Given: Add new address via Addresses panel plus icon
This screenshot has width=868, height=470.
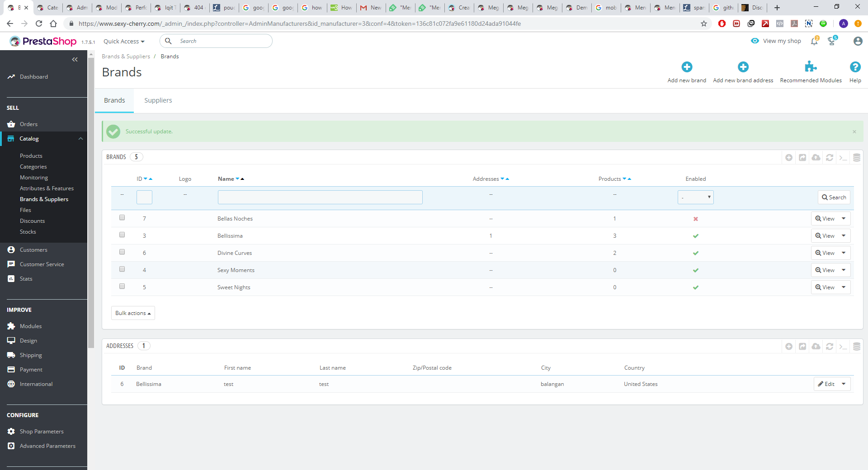Looking at the screenshot, I should pyautogui.click(x=789, y=346).
